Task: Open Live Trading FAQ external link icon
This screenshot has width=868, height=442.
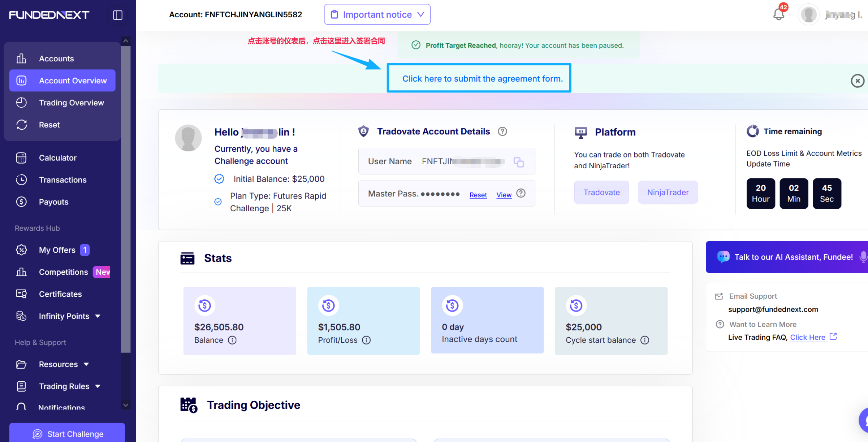Action: pyautogui.click(x=833, y=337)
